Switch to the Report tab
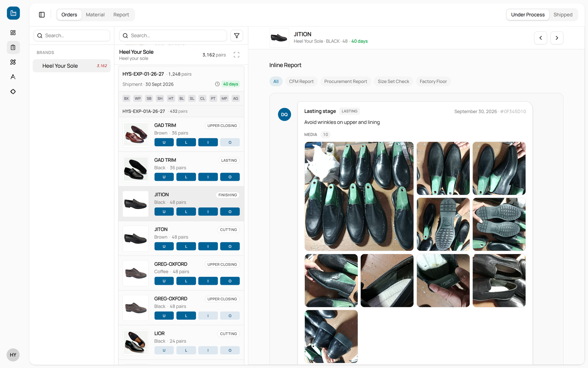Screen dimensions: 588x368 coord(121,15)
